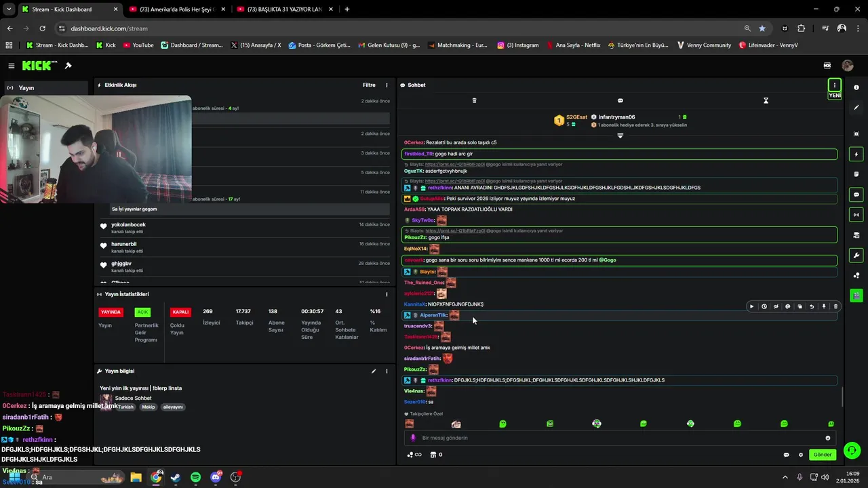The image size is (868, 488).
Task: Toggle the chat bubble widget in the right sidebar
Action: (x=856, y=195)
